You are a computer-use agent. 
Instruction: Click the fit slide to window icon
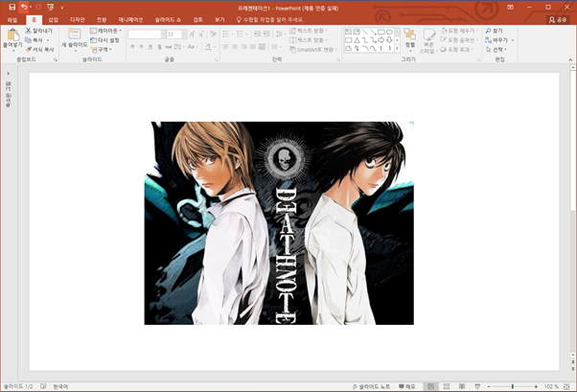(x=566, y=386)
